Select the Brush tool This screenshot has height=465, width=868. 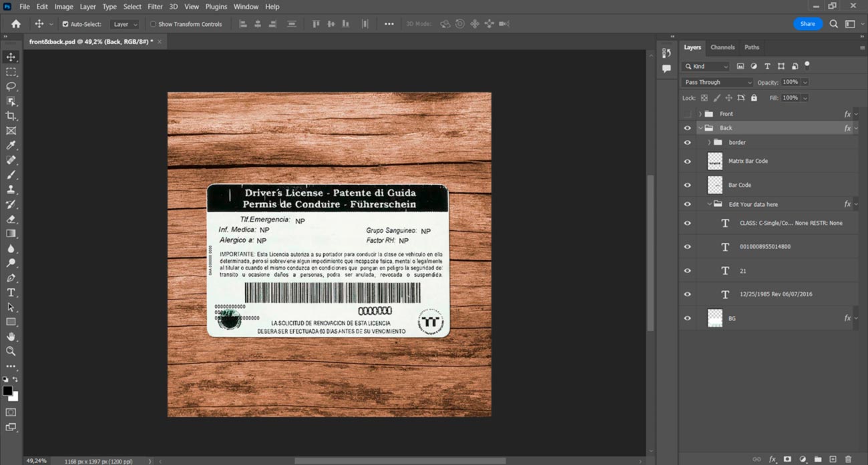point(11,175)
